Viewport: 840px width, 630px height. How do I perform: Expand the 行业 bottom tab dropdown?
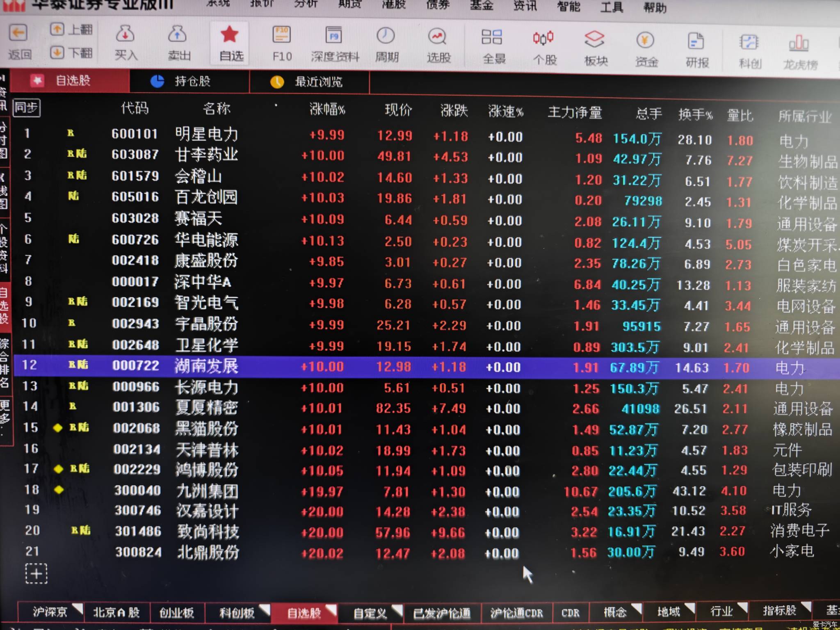coord(742,607)
